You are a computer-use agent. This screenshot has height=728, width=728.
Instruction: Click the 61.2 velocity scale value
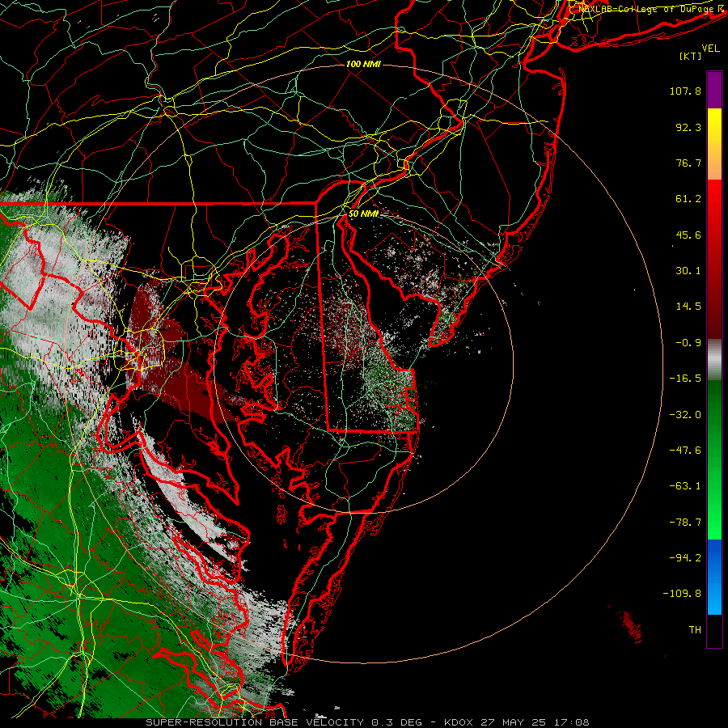(688, 199)
